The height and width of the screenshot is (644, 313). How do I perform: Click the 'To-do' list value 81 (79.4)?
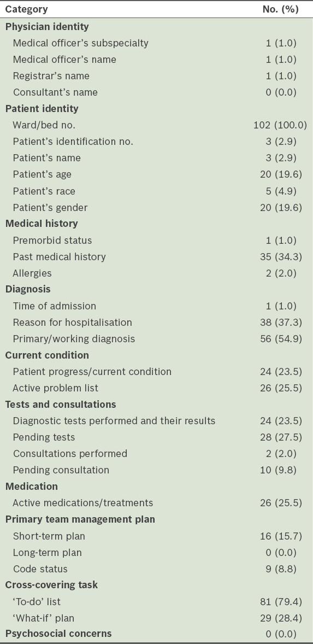point(280,602)
